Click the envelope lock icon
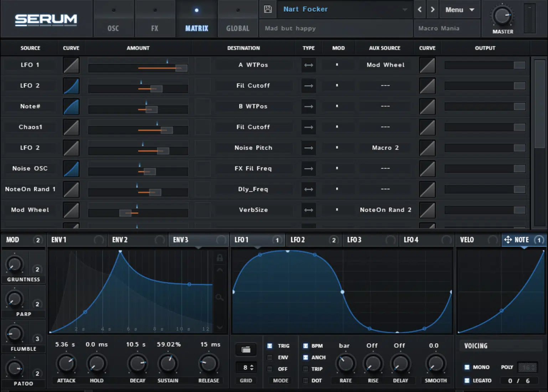548x392 pixels. [220, 257]
